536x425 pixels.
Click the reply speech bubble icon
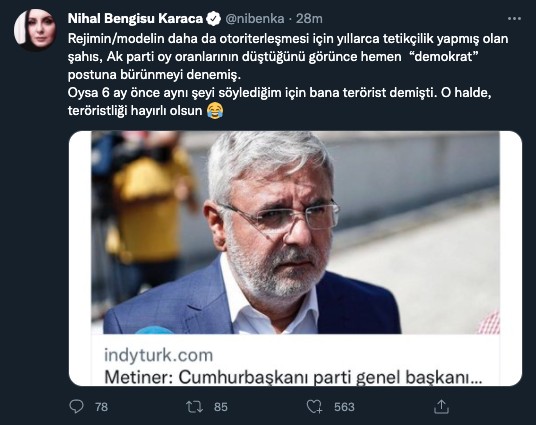(76, 407)
